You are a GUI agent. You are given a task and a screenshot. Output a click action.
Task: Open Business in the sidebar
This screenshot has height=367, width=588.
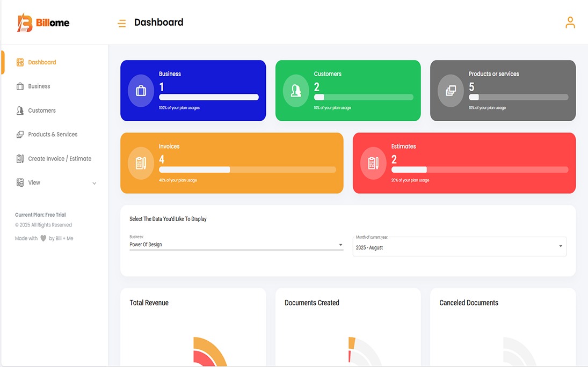(x=39, y=86)
